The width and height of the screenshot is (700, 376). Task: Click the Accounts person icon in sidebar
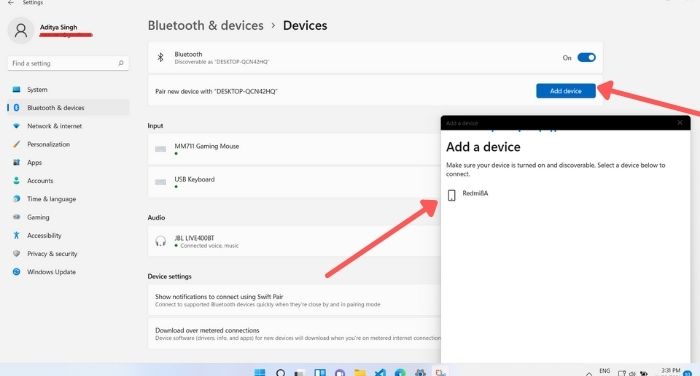pyautogui.click(x=17, y=181)
